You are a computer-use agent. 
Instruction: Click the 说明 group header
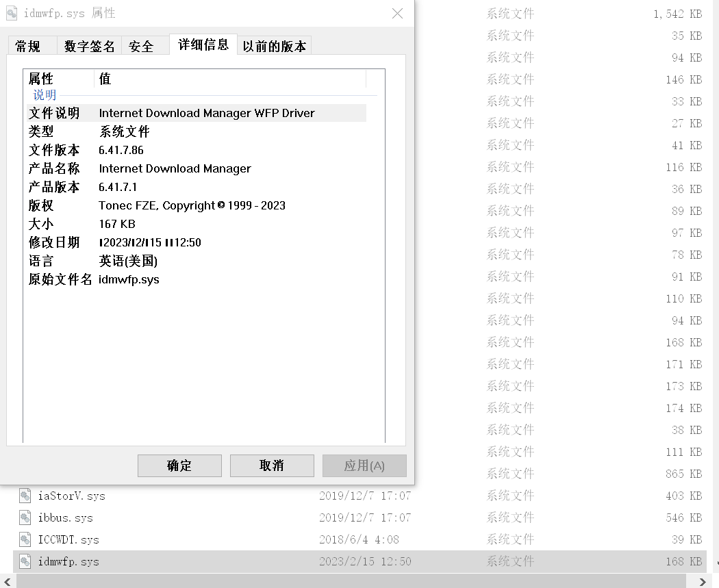tap(44, 95)
